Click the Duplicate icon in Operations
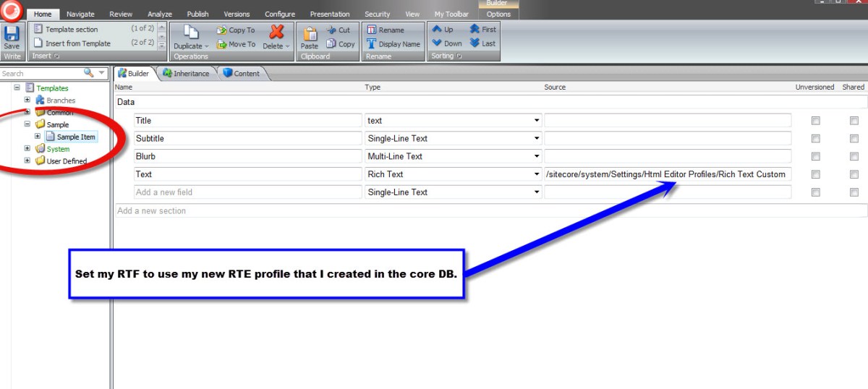 [190, 33]
